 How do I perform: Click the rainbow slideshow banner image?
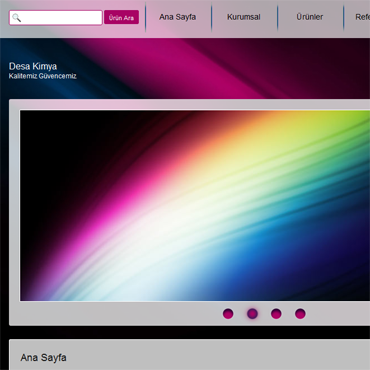coord(195,205)
